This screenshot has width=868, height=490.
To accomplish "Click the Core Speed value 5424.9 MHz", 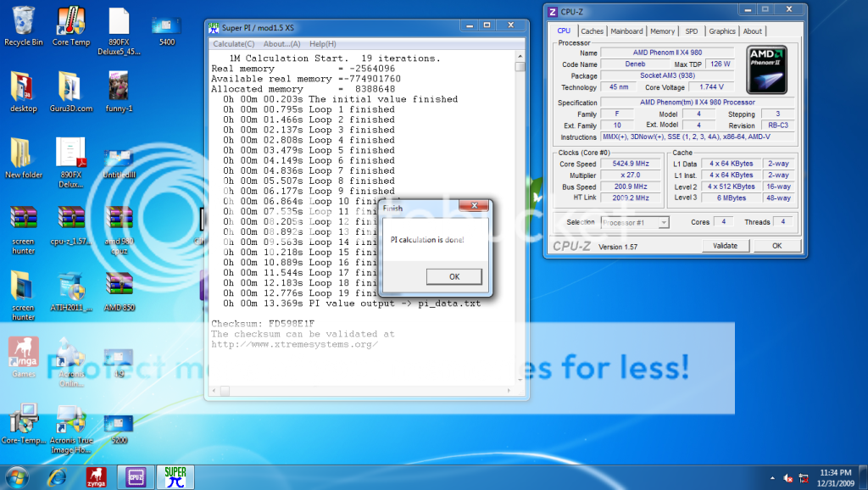I will (x=631, y=164).
